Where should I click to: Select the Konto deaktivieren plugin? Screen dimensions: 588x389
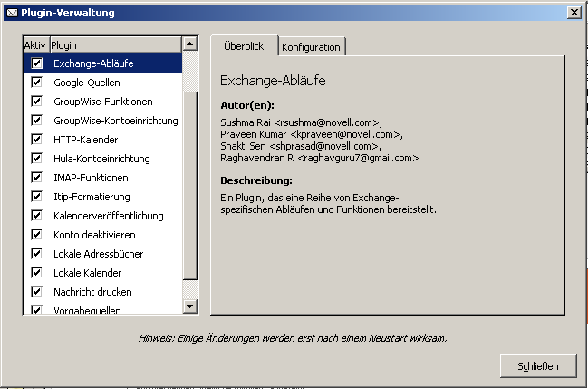pos(92,235)
